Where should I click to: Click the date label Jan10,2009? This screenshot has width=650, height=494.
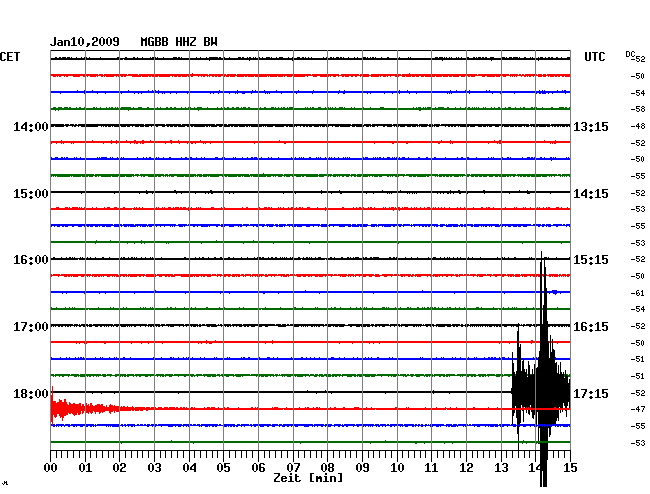[x=85, y=42]
